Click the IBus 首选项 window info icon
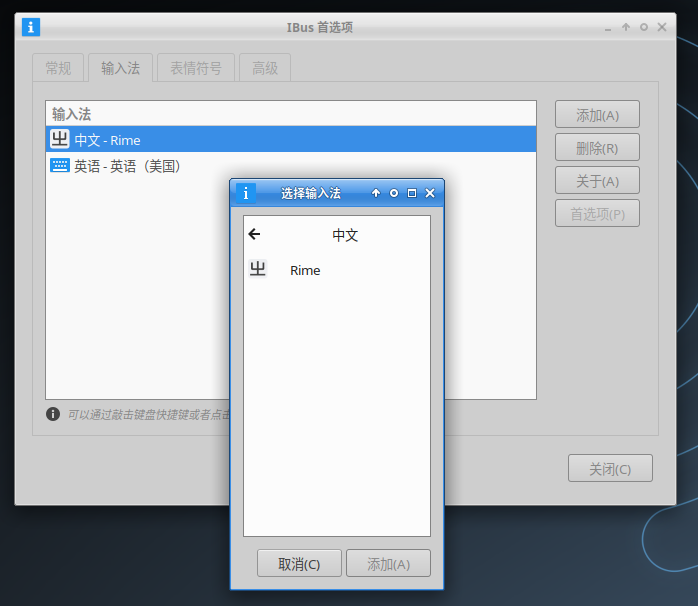Viewport: 698px width, 606px height. tap(31, 28)
